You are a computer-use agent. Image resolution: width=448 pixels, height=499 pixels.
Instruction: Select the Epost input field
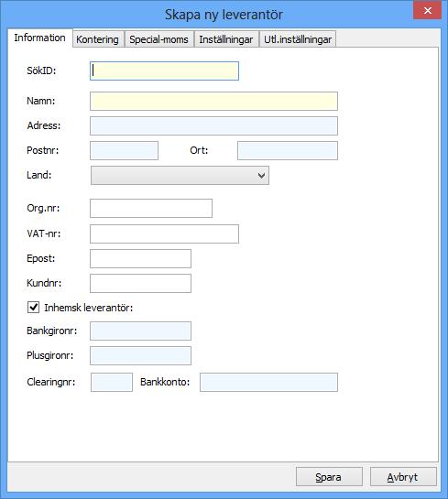(x=140, y=259)
